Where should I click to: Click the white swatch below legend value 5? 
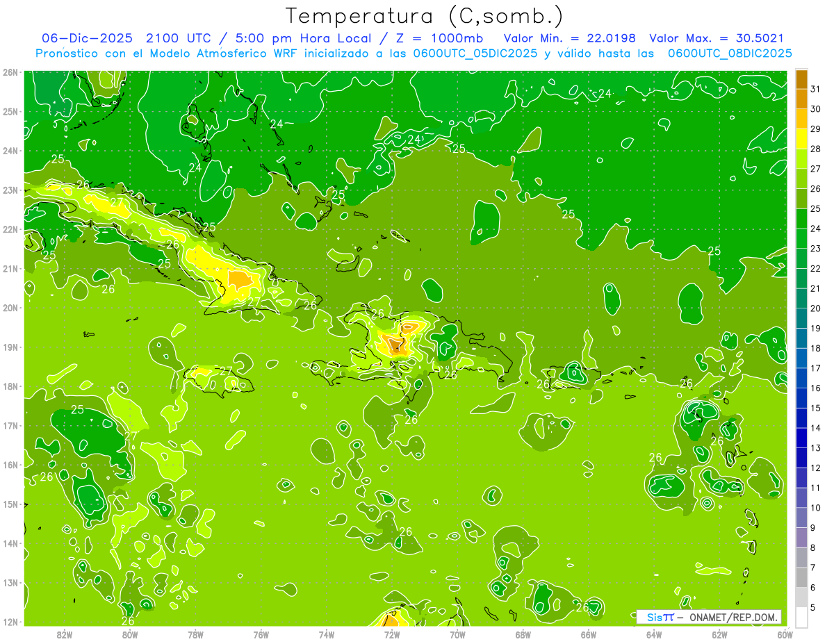point(801,617)
